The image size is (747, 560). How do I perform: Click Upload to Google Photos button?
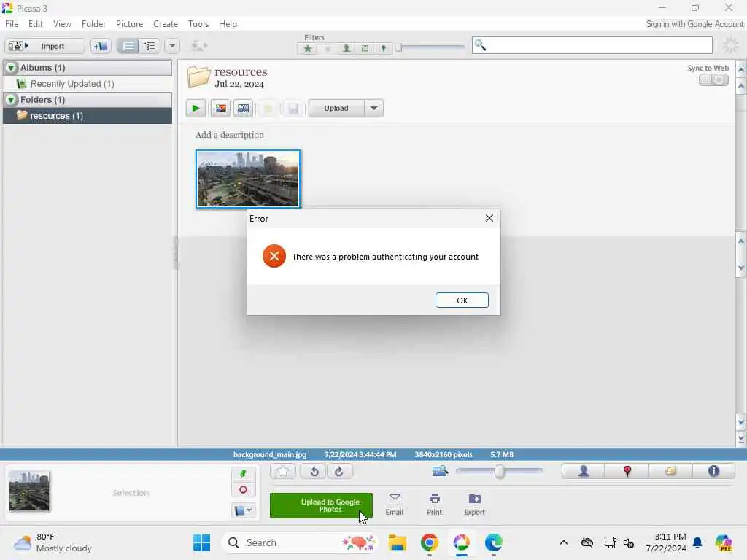321,506
